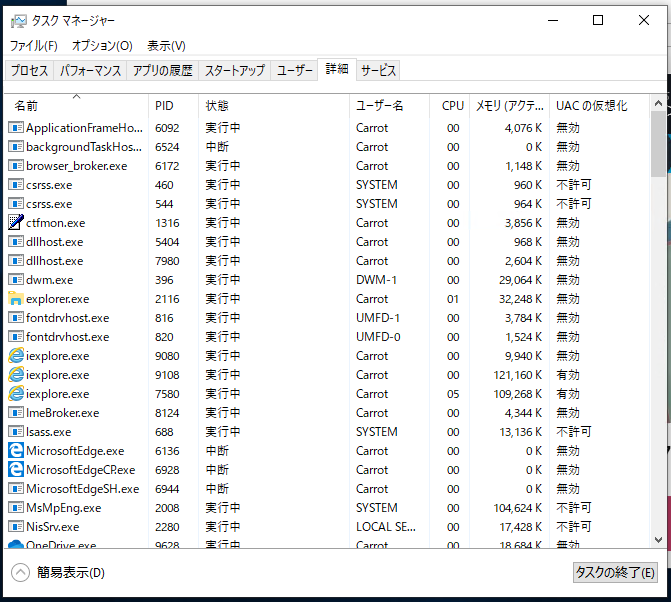This screenshot has height=602, width=671.
Task: Sort by the 名前 column header
Action: [27, 106]
